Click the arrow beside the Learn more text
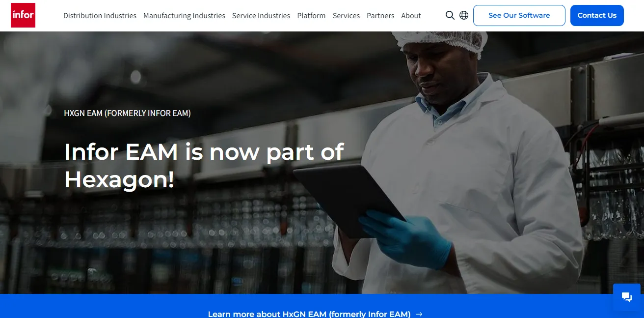644x318 pixels. tap(419, 314)
